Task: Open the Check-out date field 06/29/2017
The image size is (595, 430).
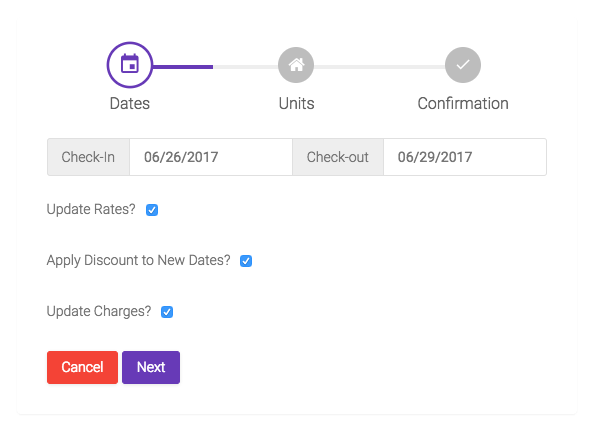Action: [465, 157]
